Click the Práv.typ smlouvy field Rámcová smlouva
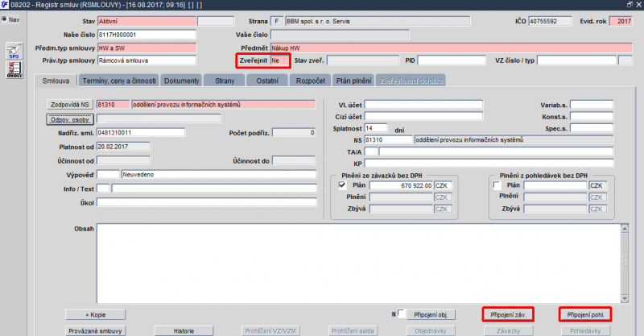This screenshot has height=336, width=644. click(x=147, y=60)
